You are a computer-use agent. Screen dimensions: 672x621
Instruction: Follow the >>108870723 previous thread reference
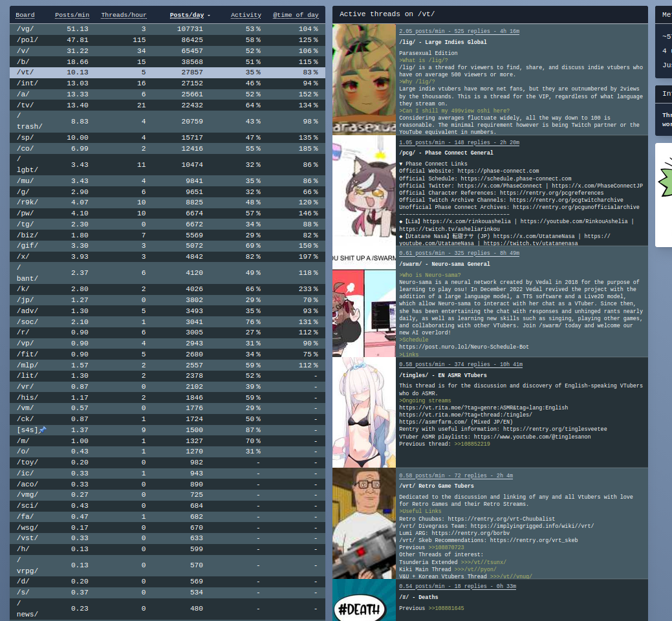pyautogui.click(x=446, y=547)
